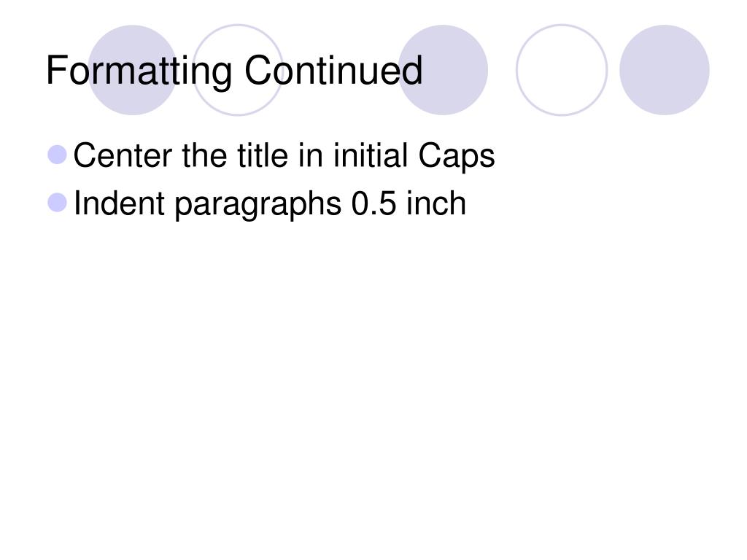
Task: Select the empty outlined circle near the right
Action: 562,70
